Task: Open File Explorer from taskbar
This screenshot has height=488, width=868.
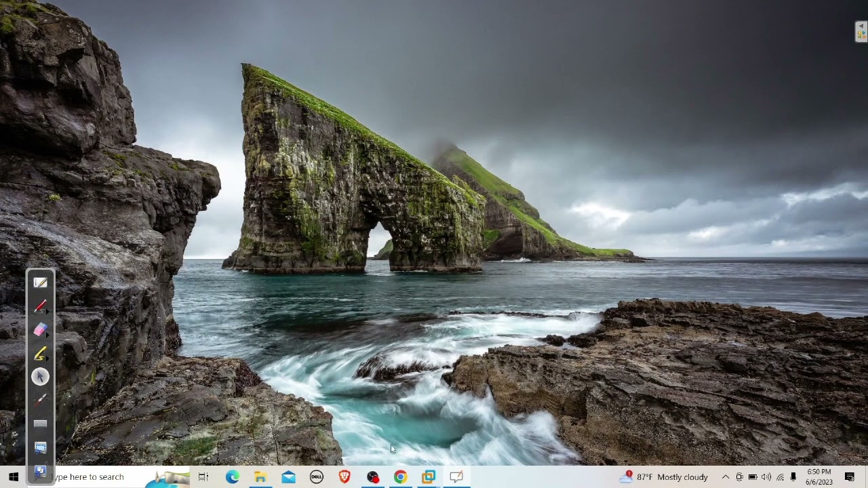Action: (260, 477)
